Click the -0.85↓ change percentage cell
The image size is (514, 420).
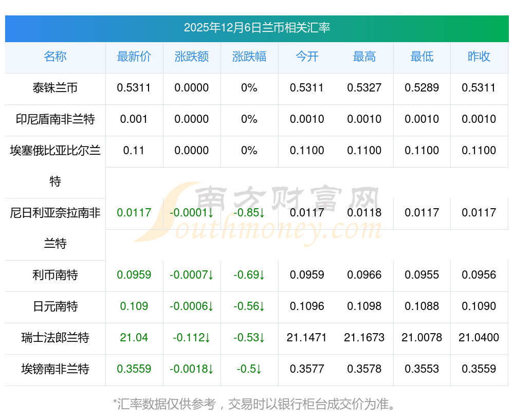249,213
